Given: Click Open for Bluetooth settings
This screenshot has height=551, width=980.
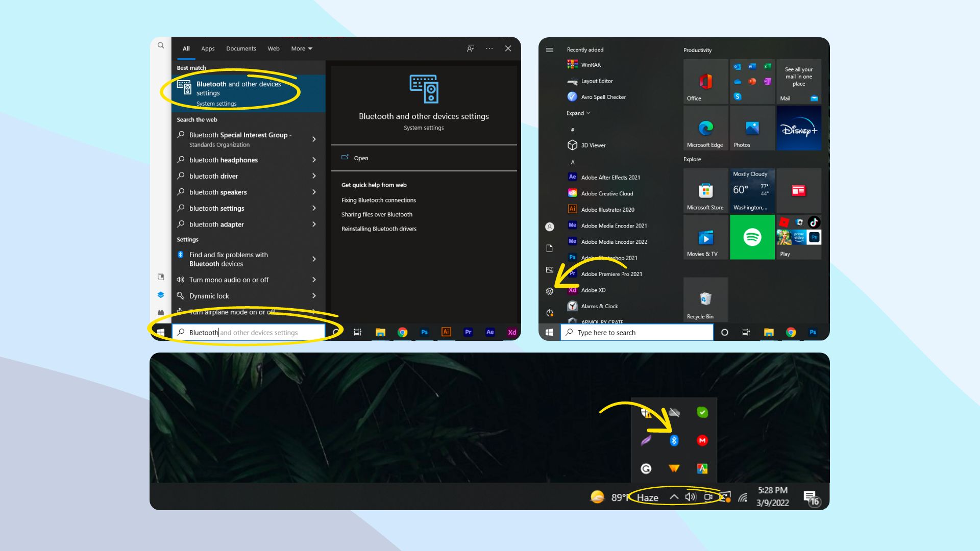Looking at the screenshot, I should 362,158.
